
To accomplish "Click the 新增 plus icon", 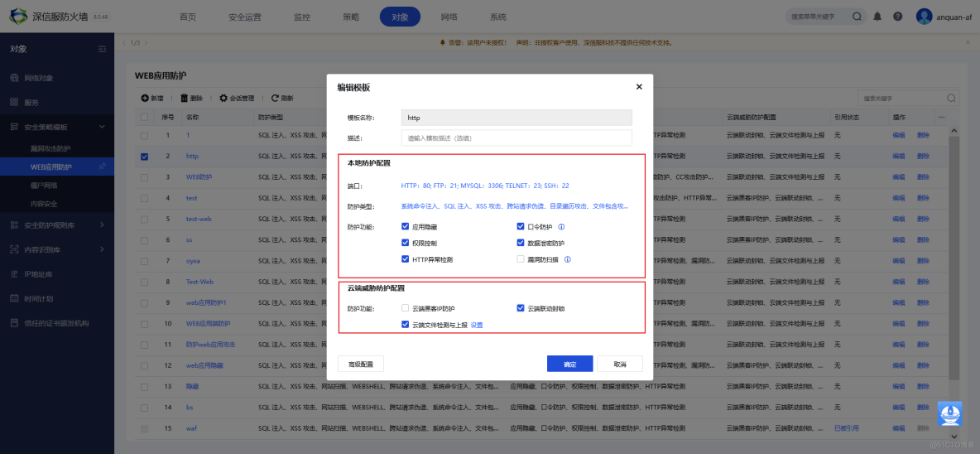I will point(144,99).
